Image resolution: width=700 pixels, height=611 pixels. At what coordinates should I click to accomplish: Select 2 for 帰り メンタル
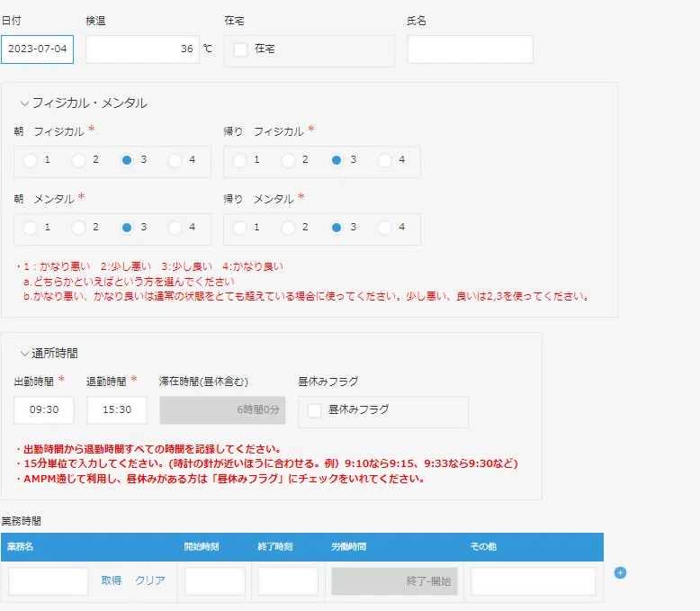(288, 228)
